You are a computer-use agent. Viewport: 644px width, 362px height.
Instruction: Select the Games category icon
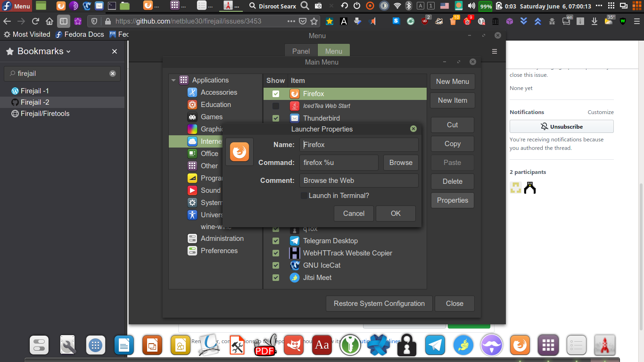click(192, 117)
